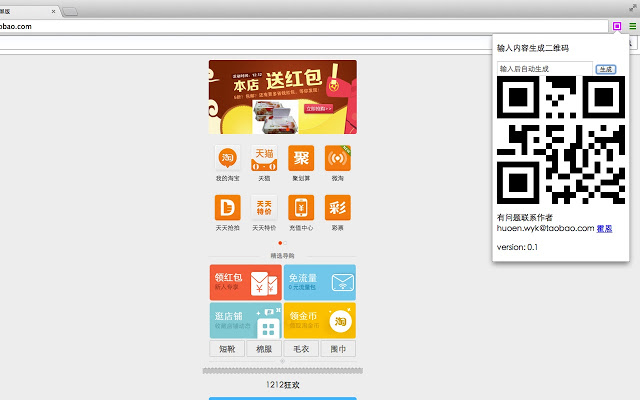Open the 逛店铺 shop tile
Screen dimensions: 640x400
tap(246, 320)
